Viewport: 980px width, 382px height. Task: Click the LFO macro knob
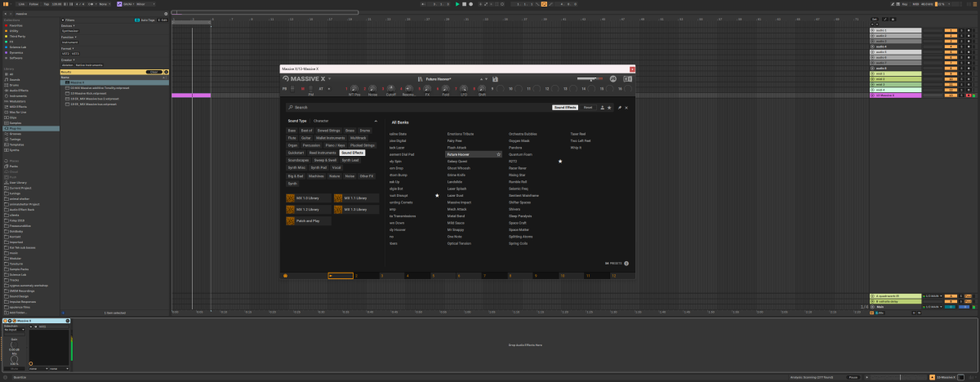[464, 88]
